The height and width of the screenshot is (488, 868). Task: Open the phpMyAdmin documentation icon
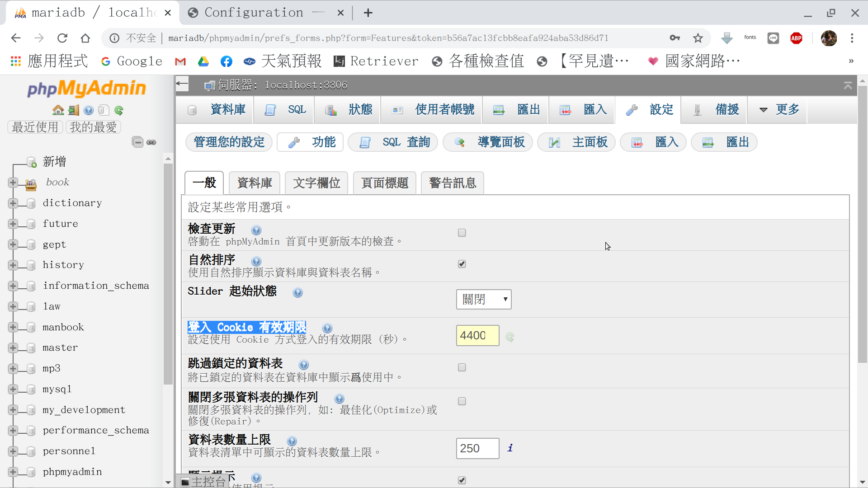click(x=89, y=110)
